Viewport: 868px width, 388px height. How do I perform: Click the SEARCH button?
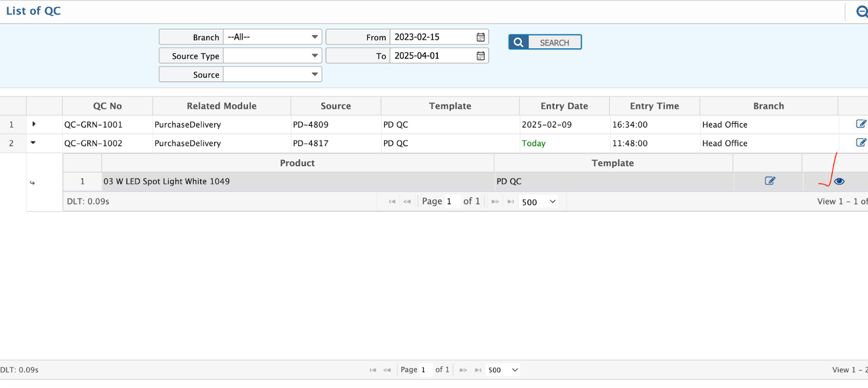(545, 42)
